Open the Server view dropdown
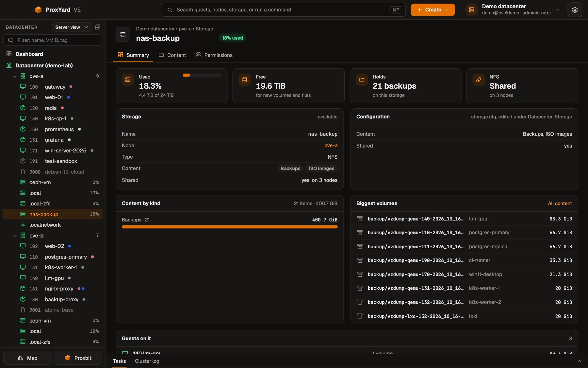 [72, 27]
